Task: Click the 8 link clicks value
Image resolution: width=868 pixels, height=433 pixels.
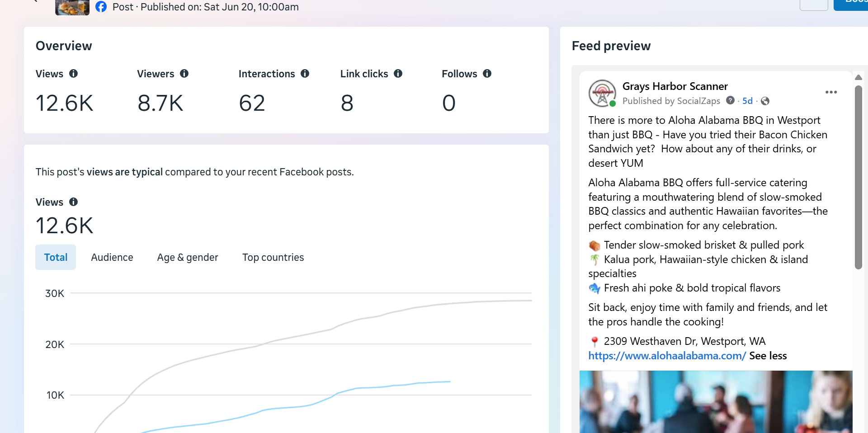Action: point(347,103)
